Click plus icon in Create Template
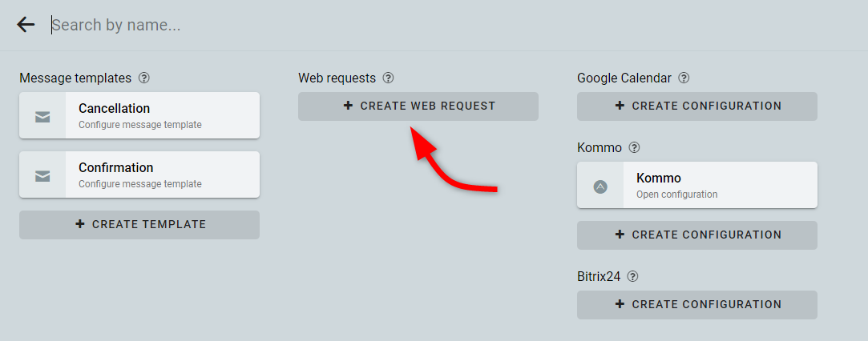 (x=80, y=224)
